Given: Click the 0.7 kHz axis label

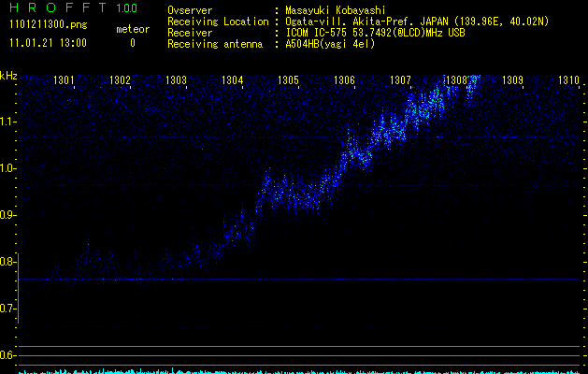Looking at the screenshot, I should click(7, 309).
